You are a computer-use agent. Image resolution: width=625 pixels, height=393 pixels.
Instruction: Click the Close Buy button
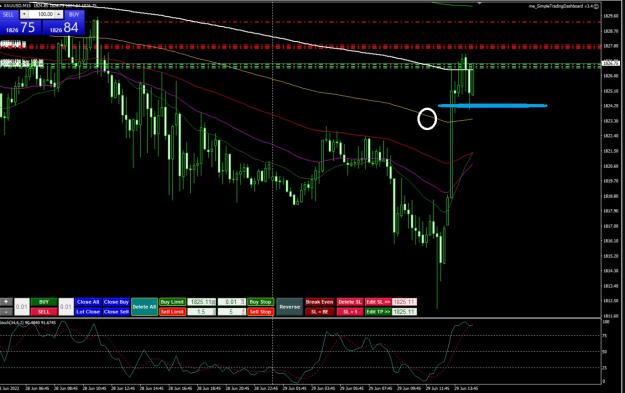pos(116,302)
